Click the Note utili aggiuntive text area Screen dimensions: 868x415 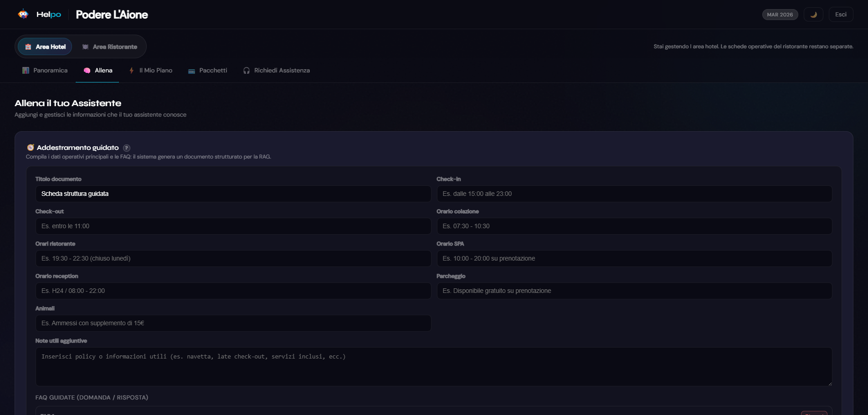[x=433, y=367]
